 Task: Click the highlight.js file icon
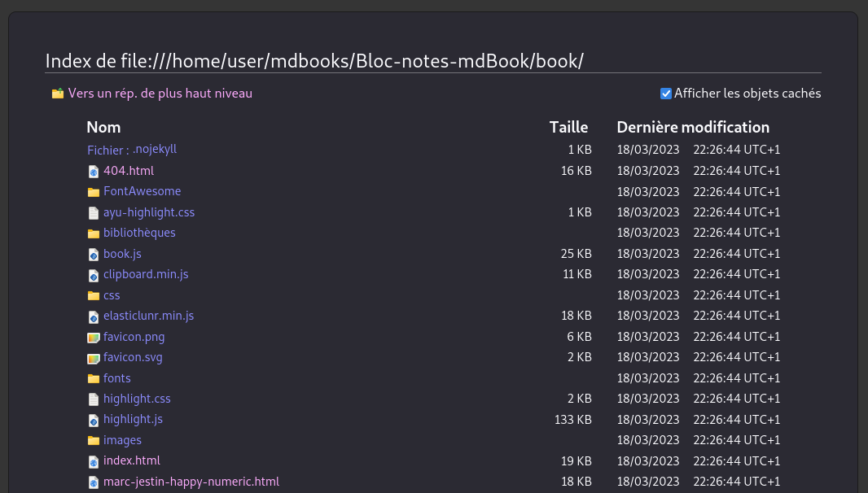pos(94,420)
